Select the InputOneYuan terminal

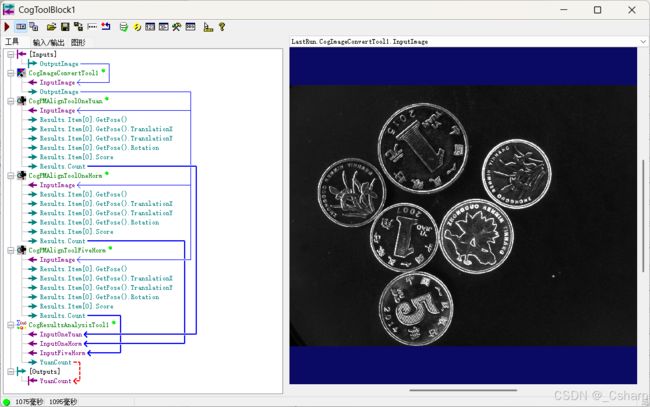61,334
